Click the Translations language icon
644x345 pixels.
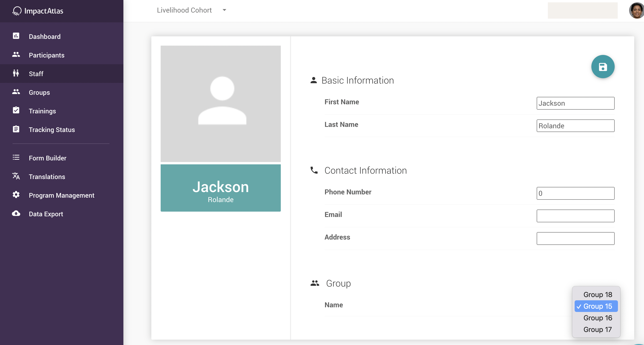(x=16, y=176)
